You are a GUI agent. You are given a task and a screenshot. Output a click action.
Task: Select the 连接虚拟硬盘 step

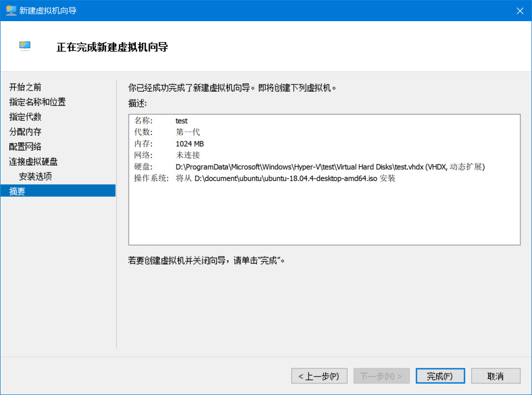point(33,161)
